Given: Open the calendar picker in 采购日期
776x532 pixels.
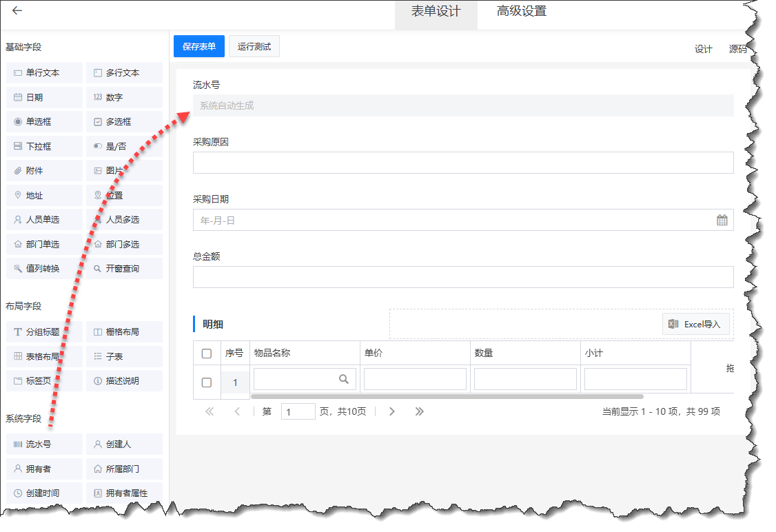Looking at the screenshot, I should point(723,219).
